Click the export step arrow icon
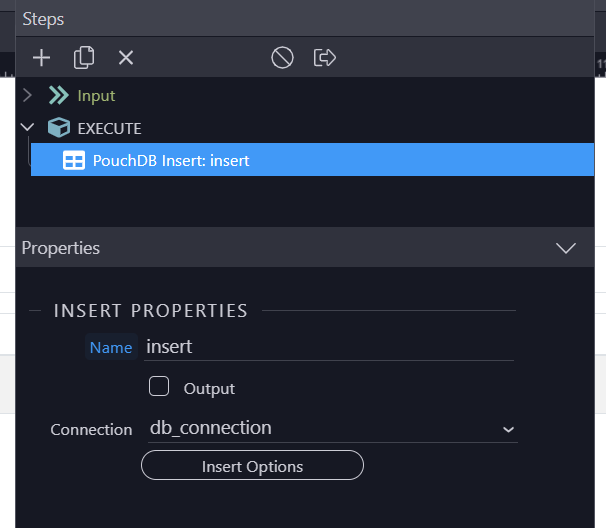This screenshot has height=528, width=606. (324, 58)
